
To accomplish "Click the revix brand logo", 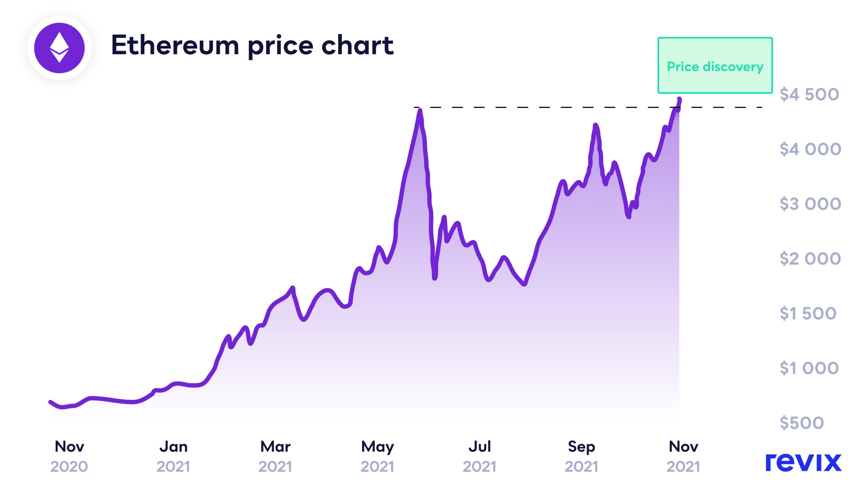I will [x=803, y=462].
